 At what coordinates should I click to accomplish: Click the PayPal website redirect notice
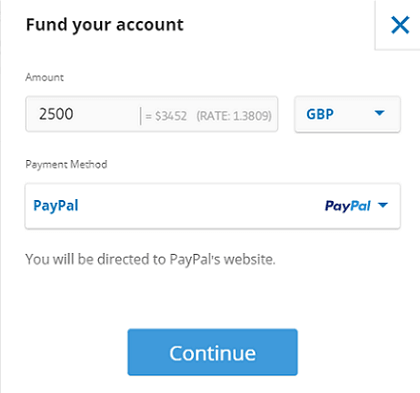pyautogui.click(x=150, y=259)
